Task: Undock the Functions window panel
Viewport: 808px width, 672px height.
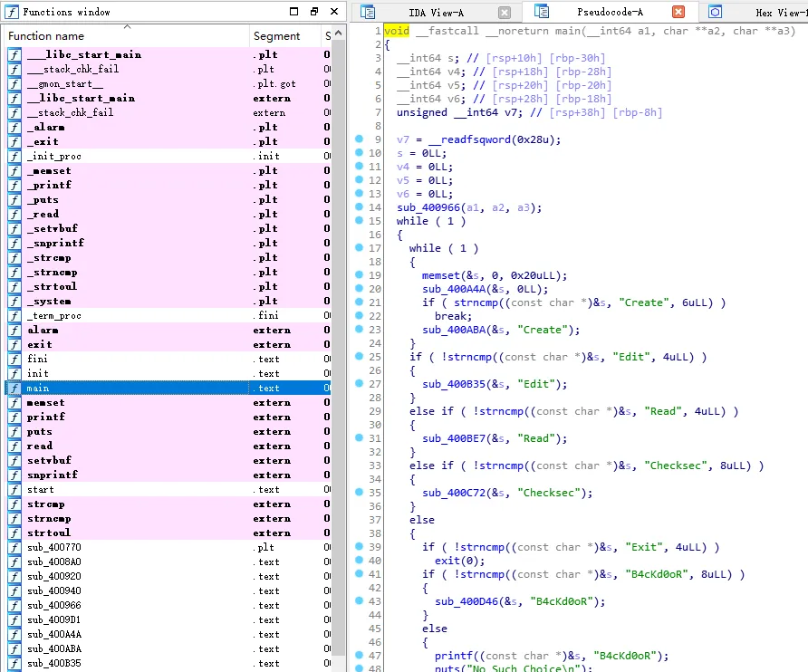Action: point(314,12)
